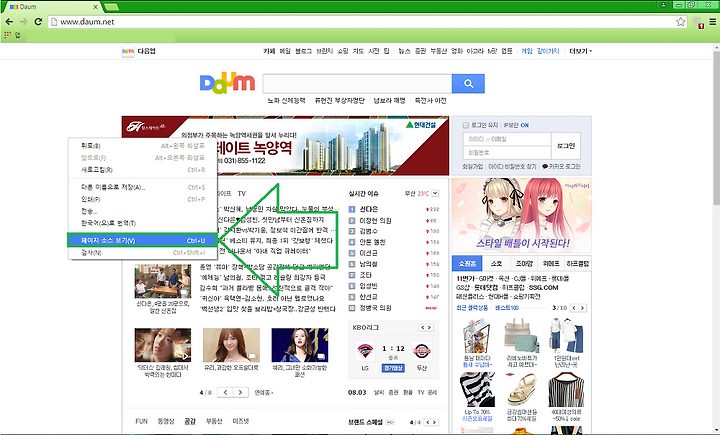Open the 쇼핑홈 shopping tab
720x435 pixels.
[467, 264]
